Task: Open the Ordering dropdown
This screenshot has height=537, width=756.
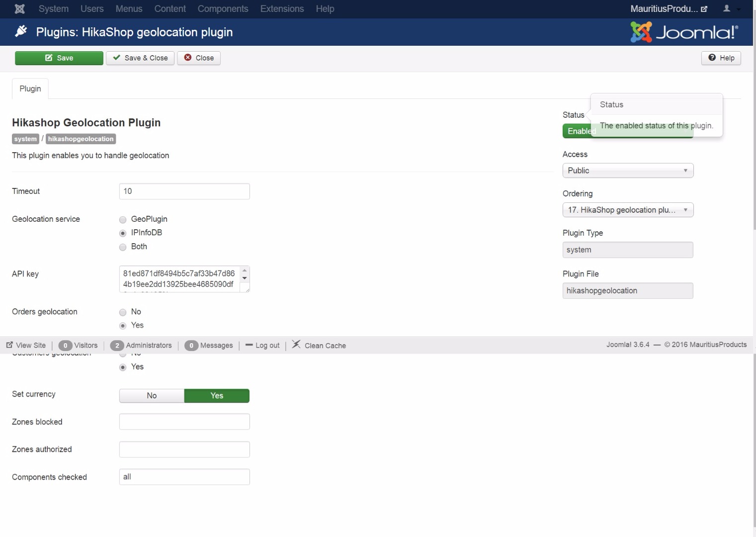Action: (x=628, y=210)
